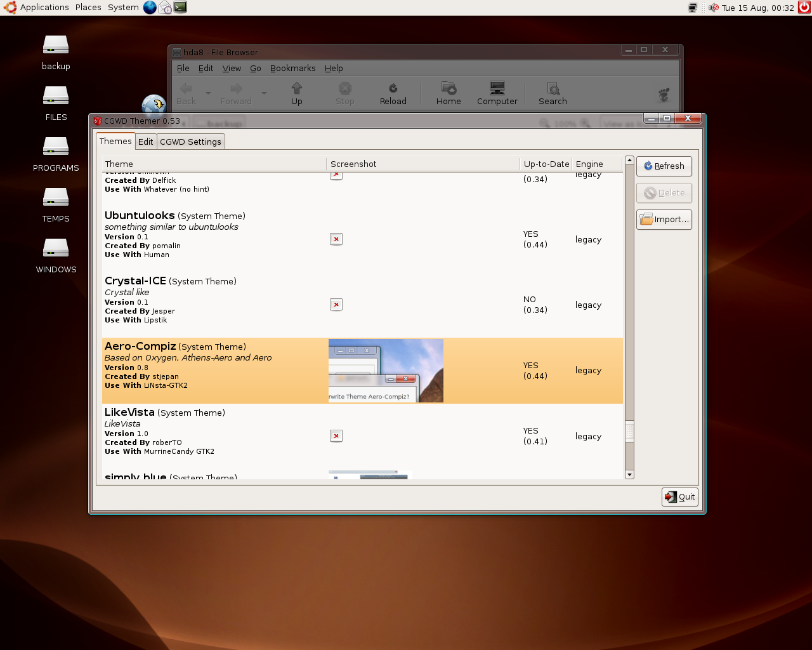Click the Import theme button
This screenshot has width=812, height=650.
(664, 220)
